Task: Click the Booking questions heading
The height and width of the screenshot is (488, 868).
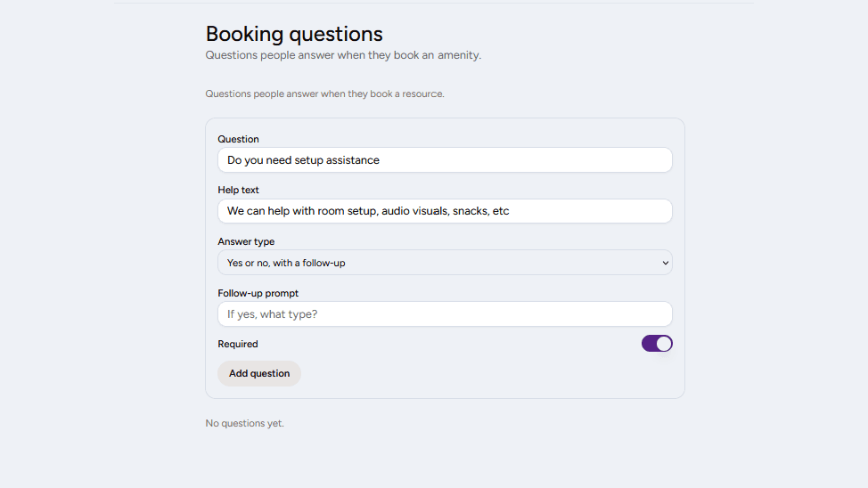Action: [x=294, y=34]
